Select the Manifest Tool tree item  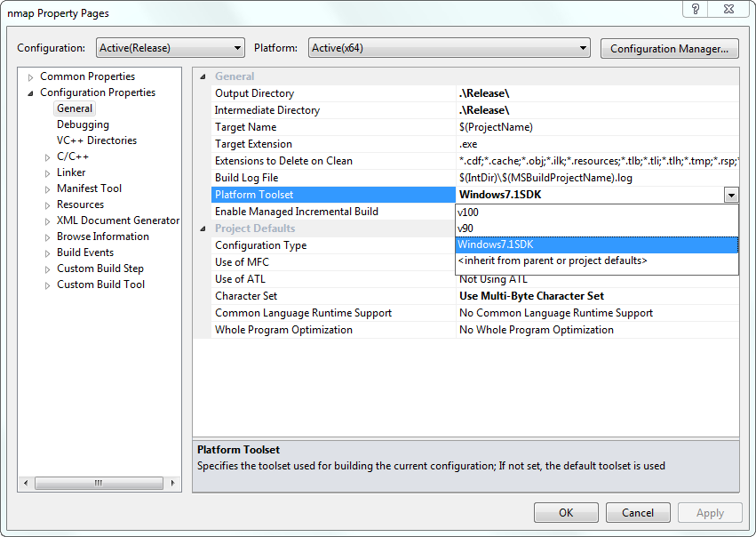click(89, 188)
